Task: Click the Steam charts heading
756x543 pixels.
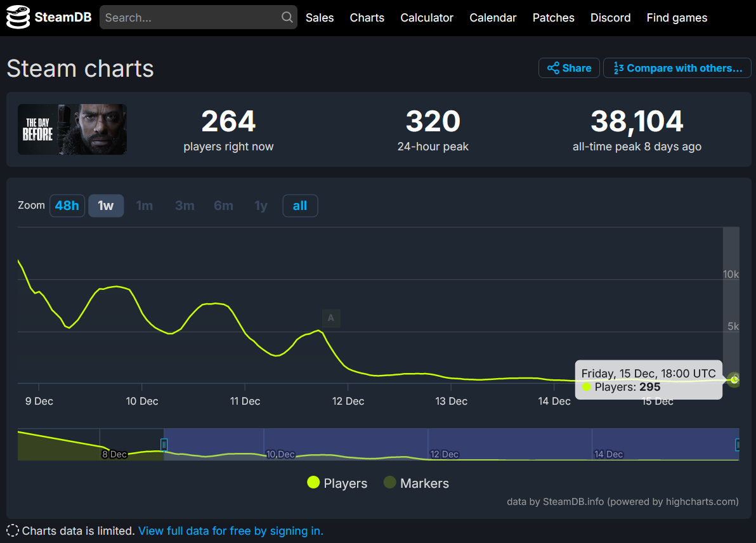Action: point(80,69)
